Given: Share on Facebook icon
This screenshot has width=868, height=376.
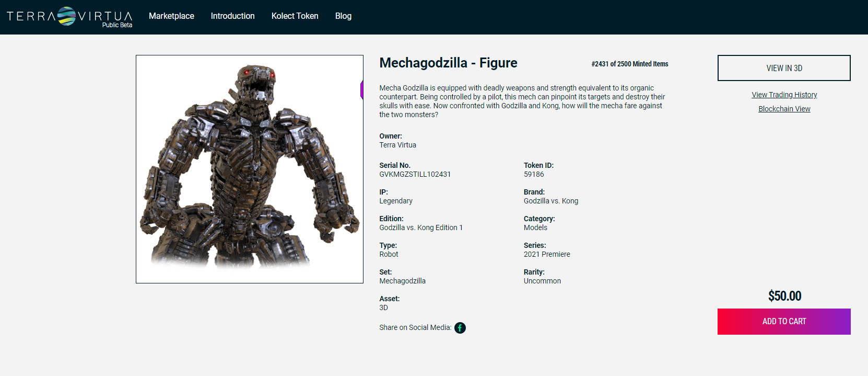Looking at the screenshot, I should [460, 328].
